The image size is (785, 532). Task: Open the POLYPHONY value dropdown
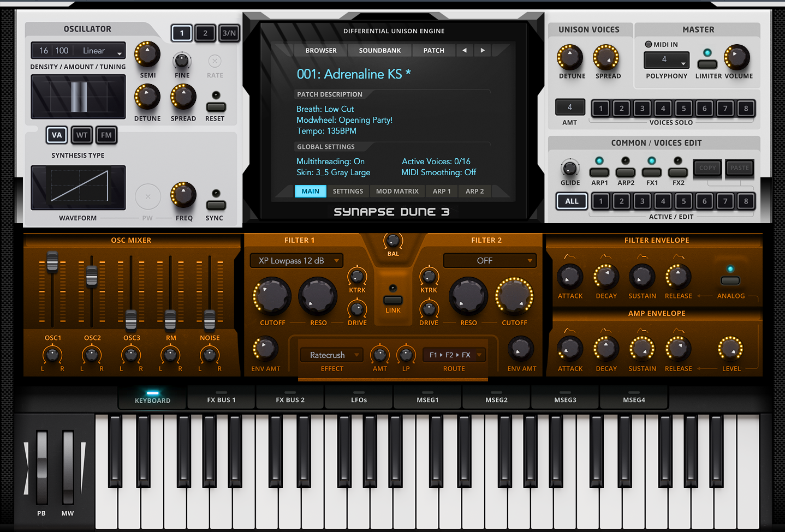(x=666, y=60)
